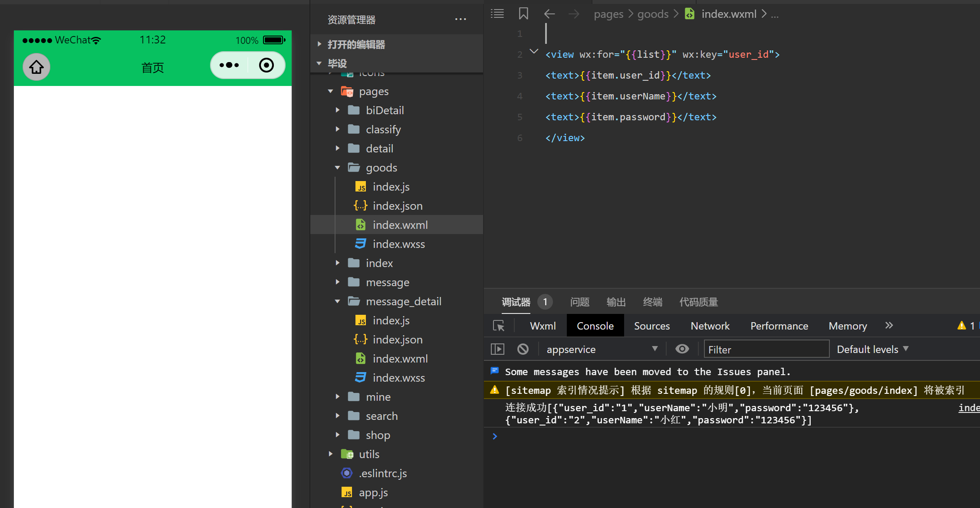Click the editor bookmark icon
This screenshot has height=508, width=980.
(x=523, y=14)
